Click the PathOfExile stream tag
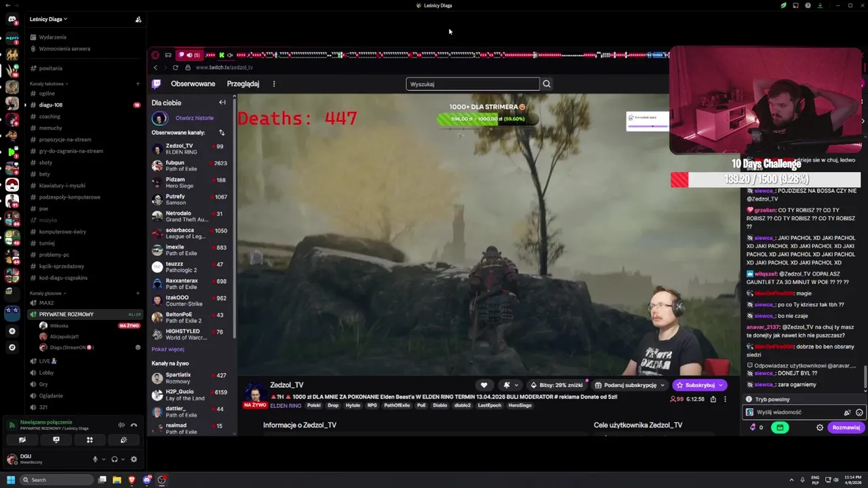 click(397, 405)
